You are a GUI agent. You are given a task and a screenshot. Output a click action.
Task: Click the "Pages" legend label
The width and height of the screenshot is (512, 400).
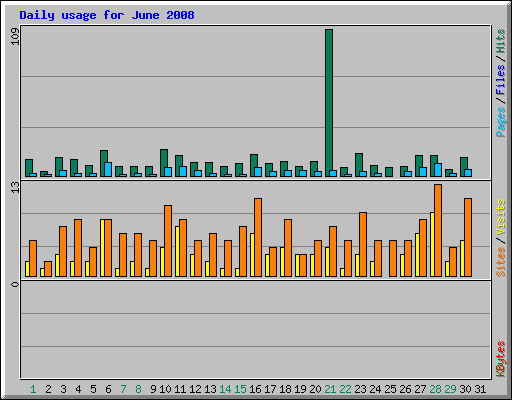pyautogui.click(x=500, y=122)
